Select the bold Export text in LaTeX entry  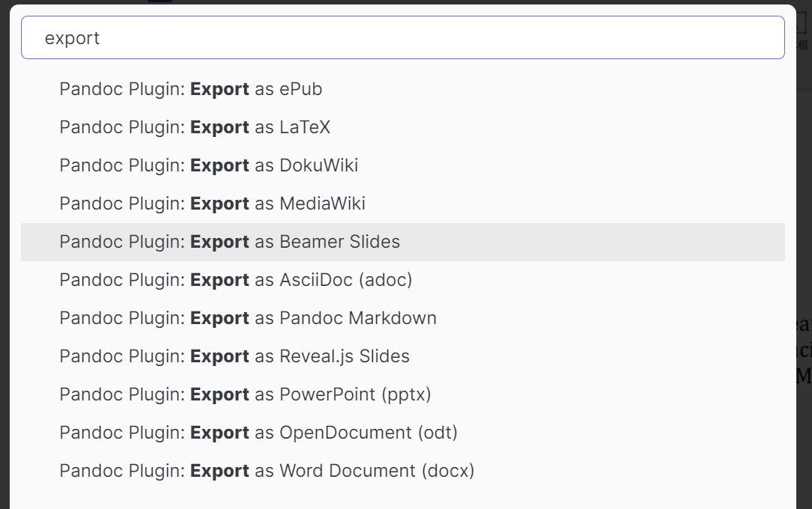click(x=220, y=127)
